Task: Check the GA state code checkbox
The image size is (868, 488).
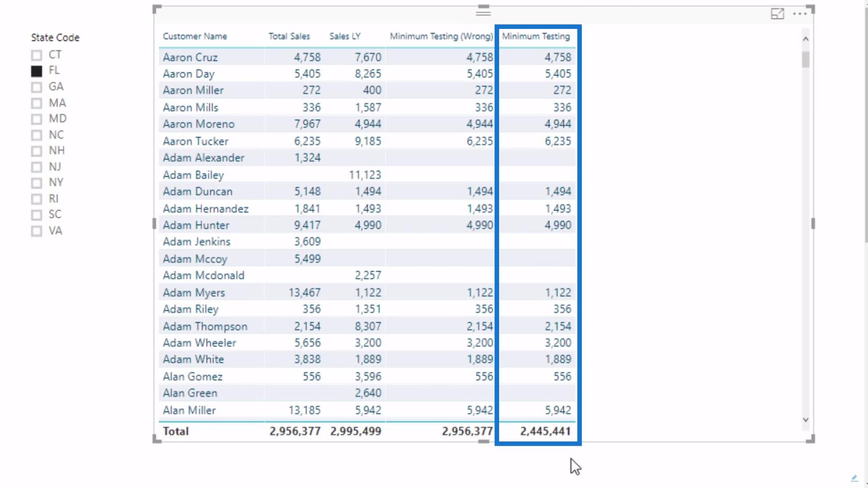Action: [x=37, y=87]
